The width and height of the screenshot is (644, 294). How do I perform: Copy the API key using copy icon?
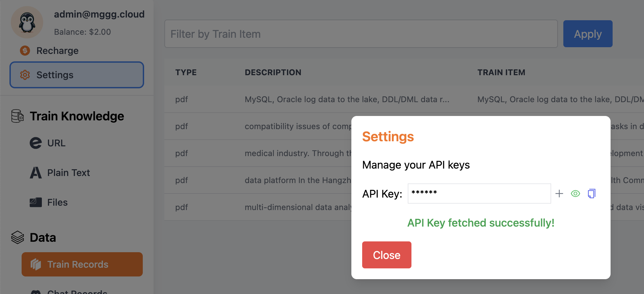click(x=591, y=193)
